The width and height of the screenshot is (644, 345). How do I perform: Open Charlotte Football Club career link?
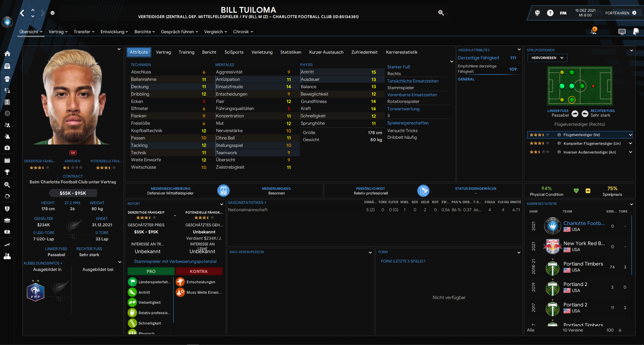click(x=584, y=223)
